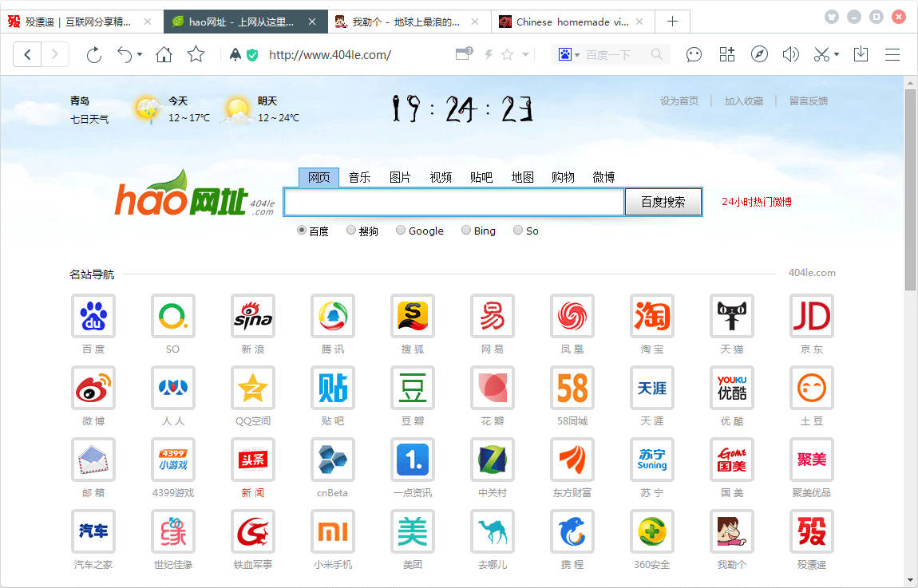Click the 设为首页 link

(x=679, y=101)
